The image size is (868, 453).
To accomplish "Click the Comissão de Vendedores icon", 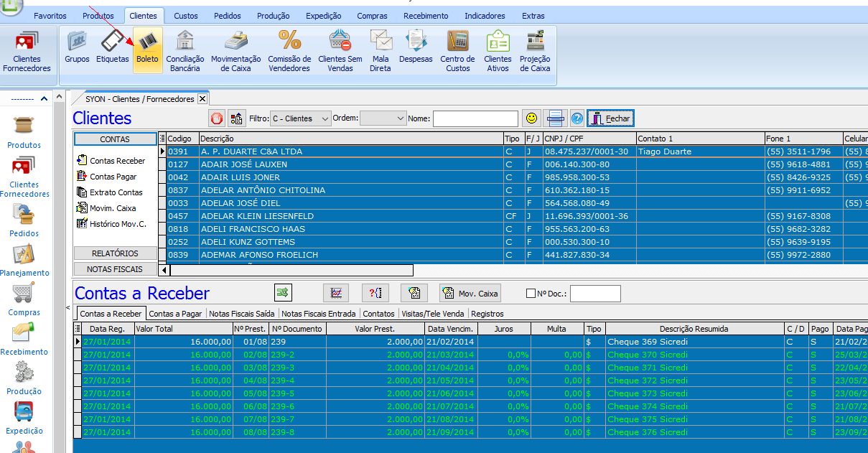I will (x=289, y=50).
